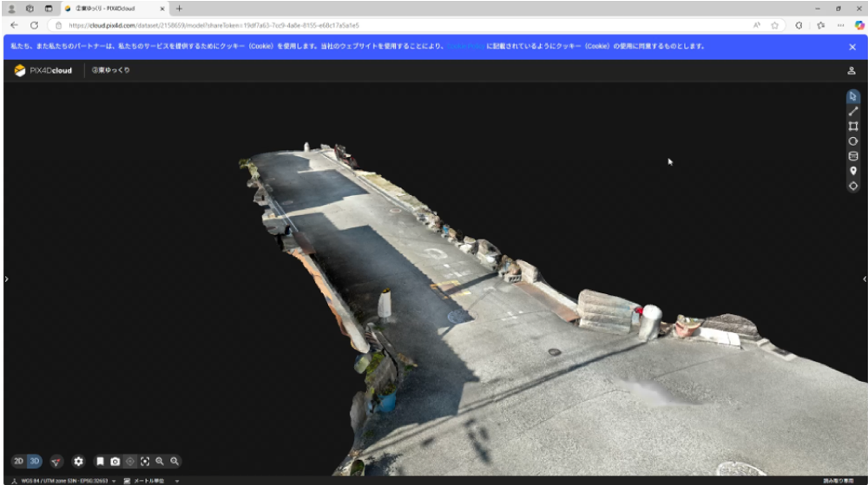Viewport: 868px width, 485px height.
Task: Select the distance line measurement tool
Action: coord(852,111)
